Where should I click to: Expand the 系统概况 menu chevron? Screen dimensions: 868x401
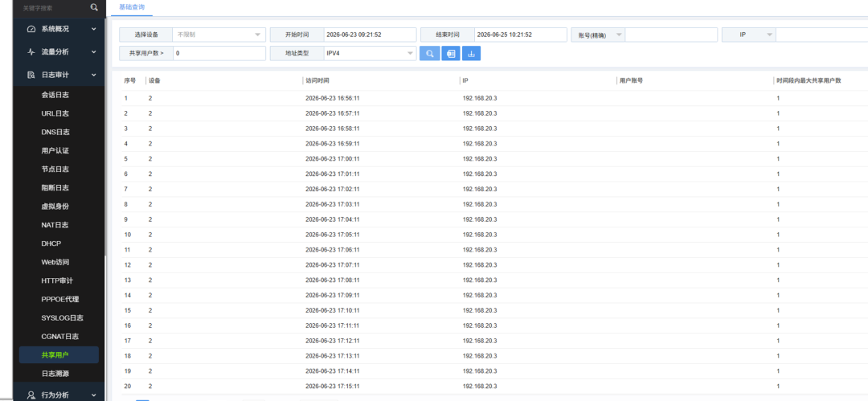pyautogui.click(x=93, y=29)
